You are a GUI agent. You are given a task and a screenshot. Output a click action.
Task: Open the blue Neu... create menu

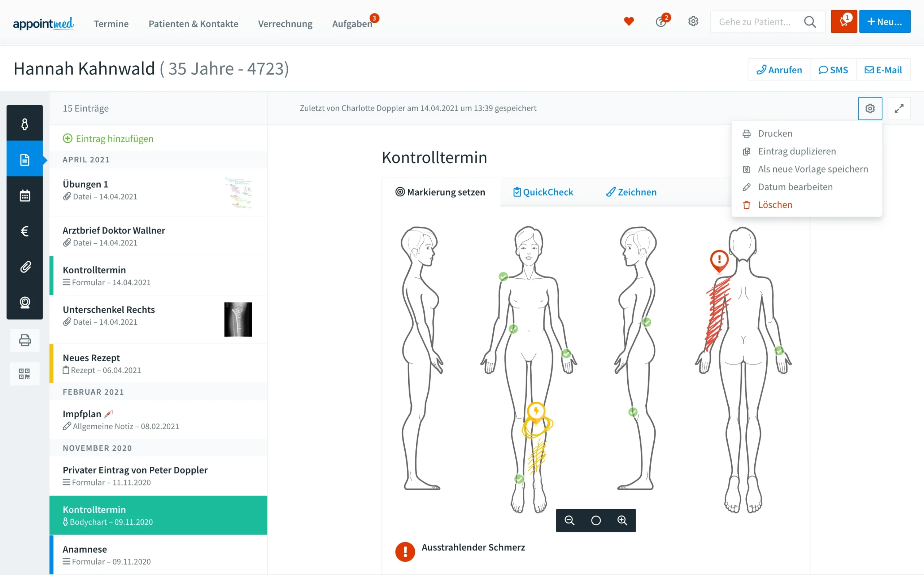(x=885, y=22)
